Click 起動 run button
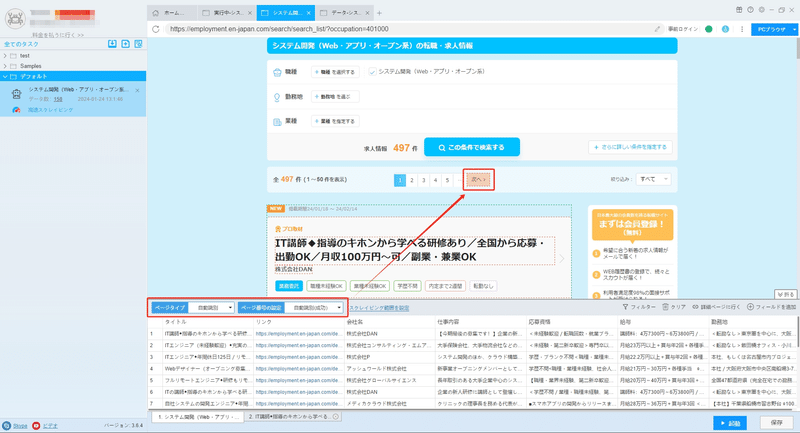 click(x=730, y=423)
